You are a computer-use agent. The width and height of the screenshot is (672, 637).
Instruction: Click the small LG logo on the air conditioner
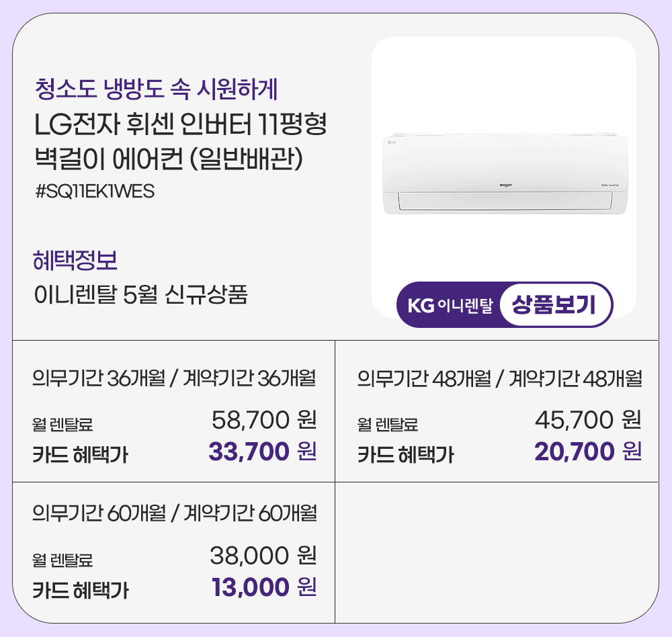[x=390, y=142]
